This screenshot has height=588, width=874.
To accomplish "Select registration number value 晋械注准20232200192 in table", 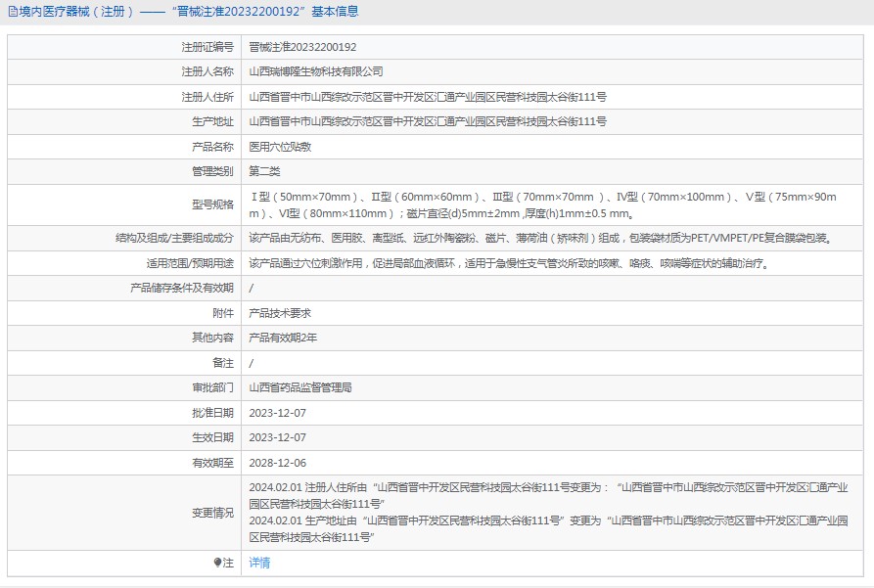I will (x=302, y=47).
